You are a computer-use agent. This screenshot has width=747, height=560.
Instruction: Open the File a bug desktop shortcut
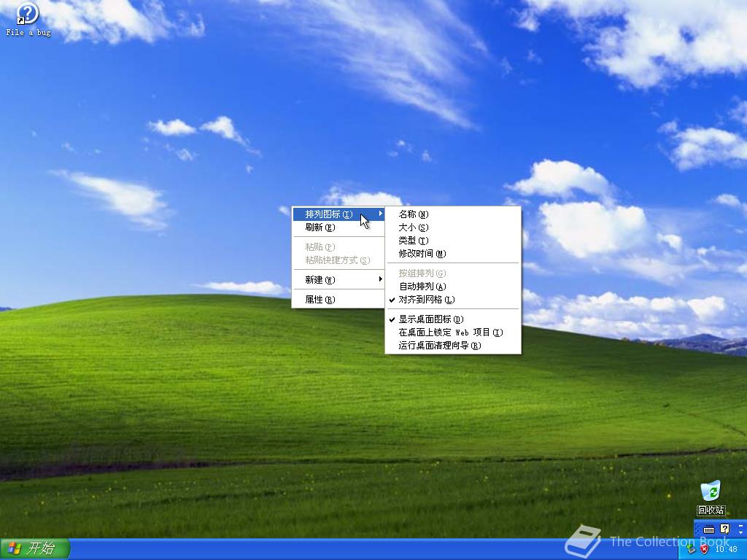coord(28,20)
